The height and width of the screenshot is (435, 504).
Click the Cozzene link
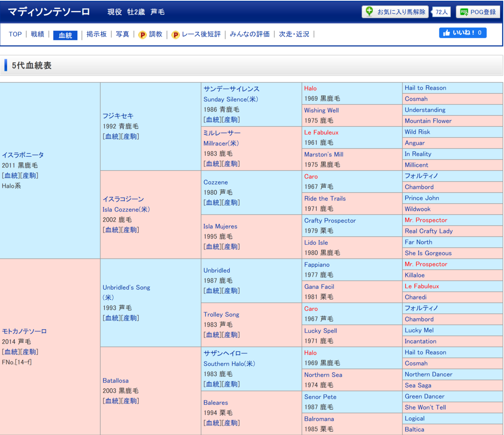[x=215, y=182]
